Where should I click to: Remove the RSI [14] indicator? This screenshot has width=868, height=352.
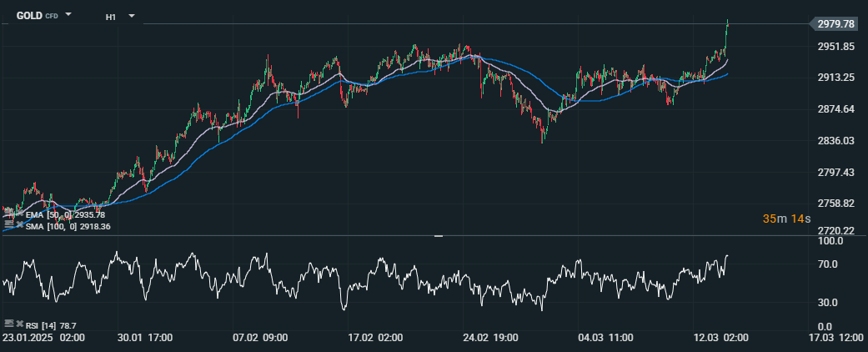tap(19, 324)
